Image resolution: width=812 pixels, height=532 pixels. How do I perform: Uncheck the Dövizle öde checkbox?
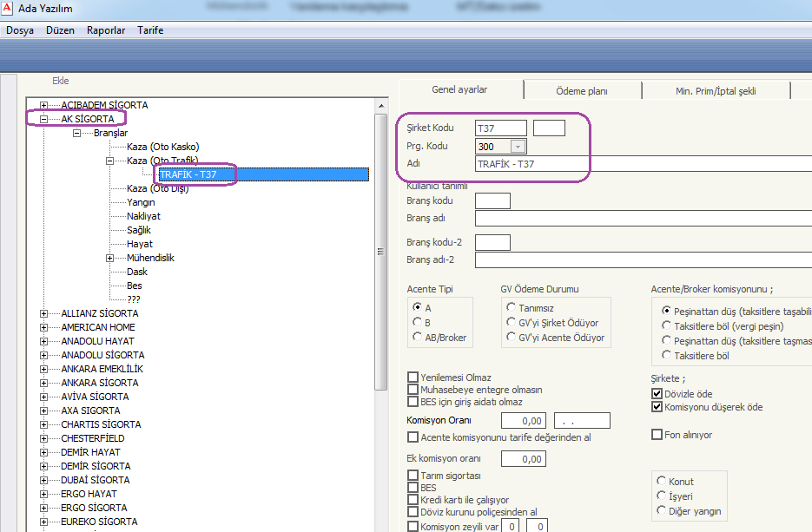point(657,394)
